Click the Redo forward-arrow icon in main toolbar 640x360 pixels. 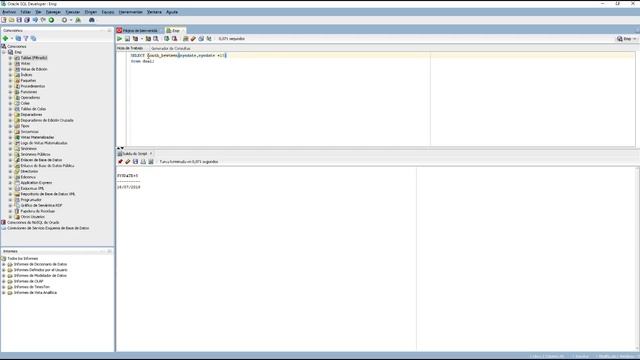43,20
